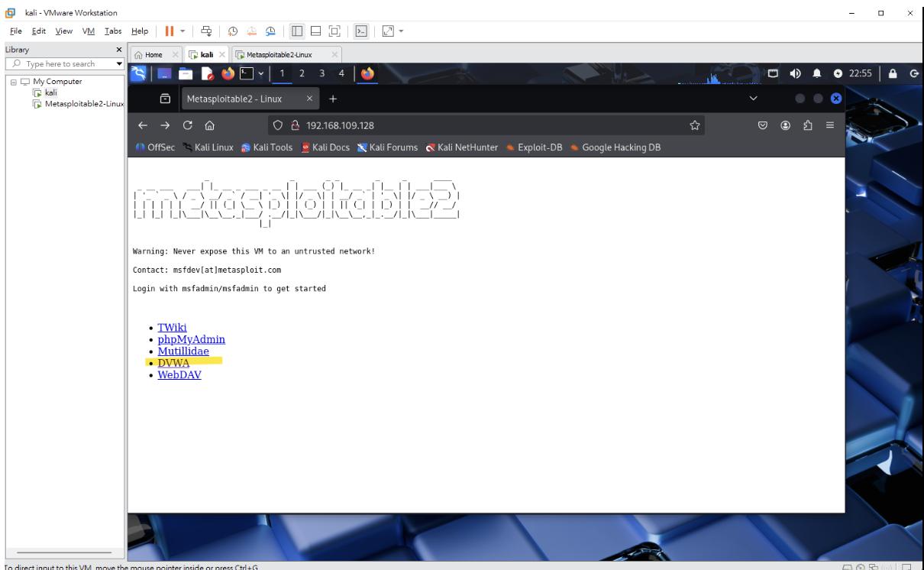Open the list all tabs chevron

tap(754, 99)
